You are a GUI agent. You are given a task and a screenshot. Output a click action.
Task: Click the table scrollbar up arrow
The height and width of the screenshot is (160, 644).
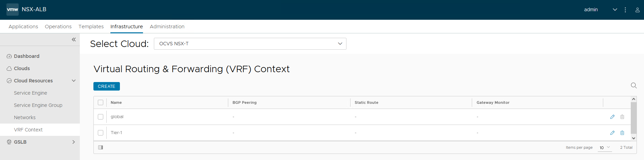point(633,99)
